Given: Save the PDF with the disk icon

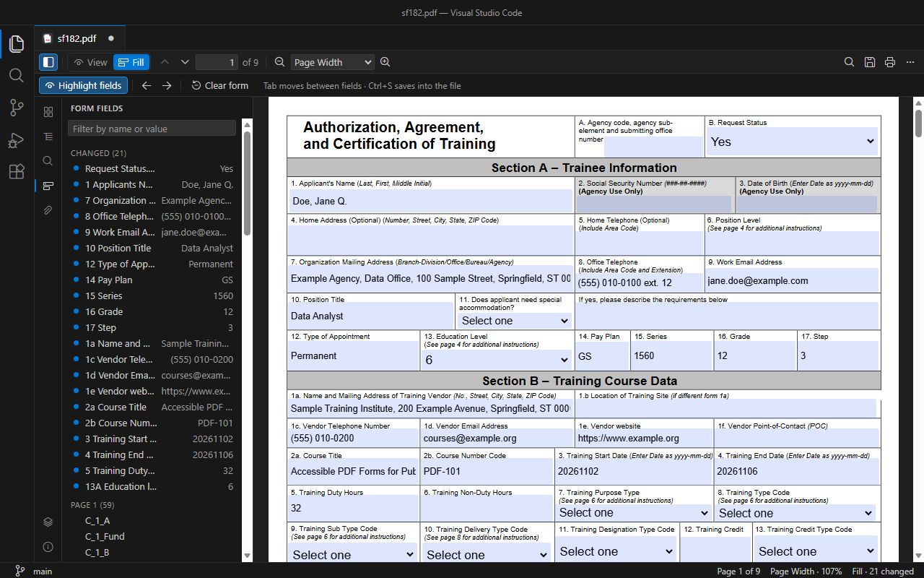Looking at the screenshot, I should pyautogui.click(x=870, y=62).
